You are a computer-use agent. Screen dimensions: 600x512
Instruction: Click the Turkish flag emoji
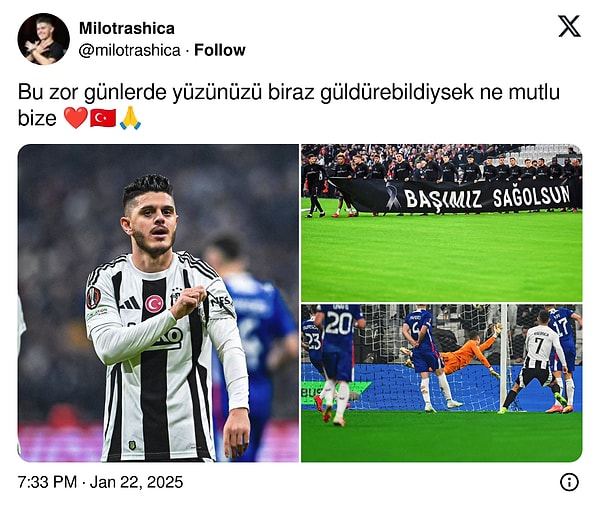coord(103,118)
